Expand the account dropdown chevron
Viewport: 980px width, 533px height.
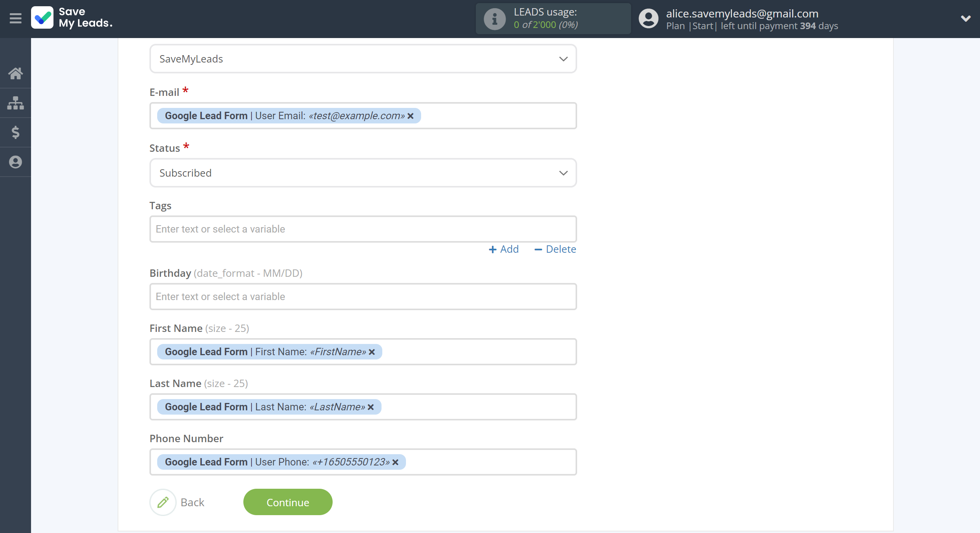(966, 18)
